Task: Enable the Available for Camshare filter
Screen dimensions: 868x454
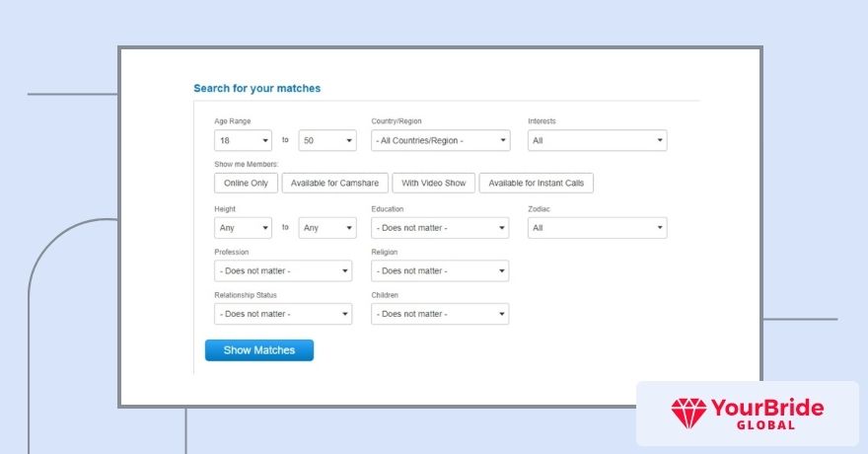Action: (334, 184)
